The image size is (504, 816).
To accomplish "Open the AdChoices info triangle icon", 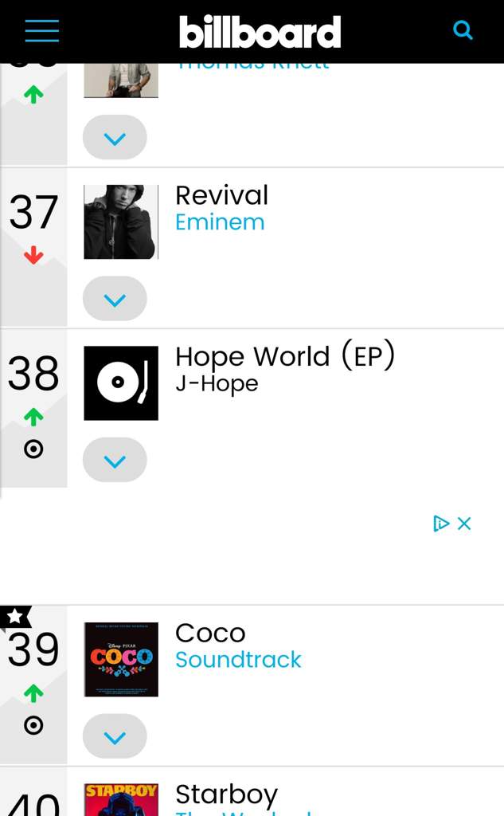I will click(x=441, y=524).
